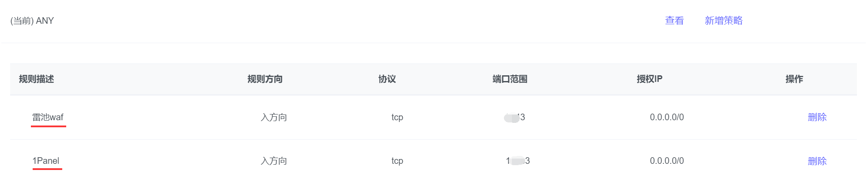
Task: Click the 规则描述 column header
Action: (37, 79)
